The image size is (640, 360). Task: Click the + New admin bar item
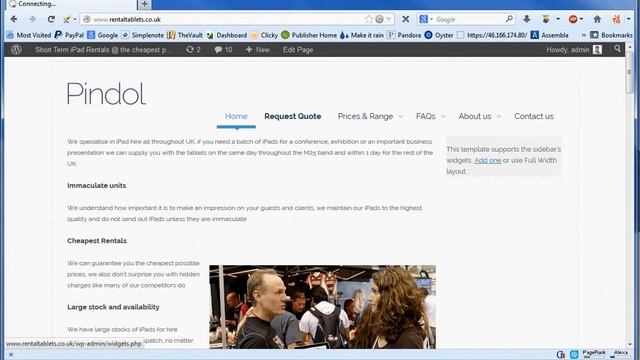click(258, 50)
